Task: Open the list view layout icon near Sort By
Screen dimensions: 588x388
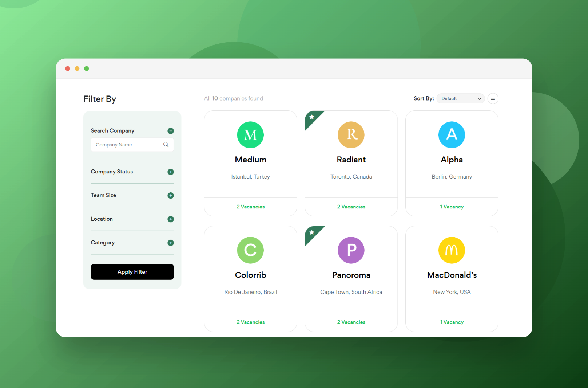Action: point(493,98)
